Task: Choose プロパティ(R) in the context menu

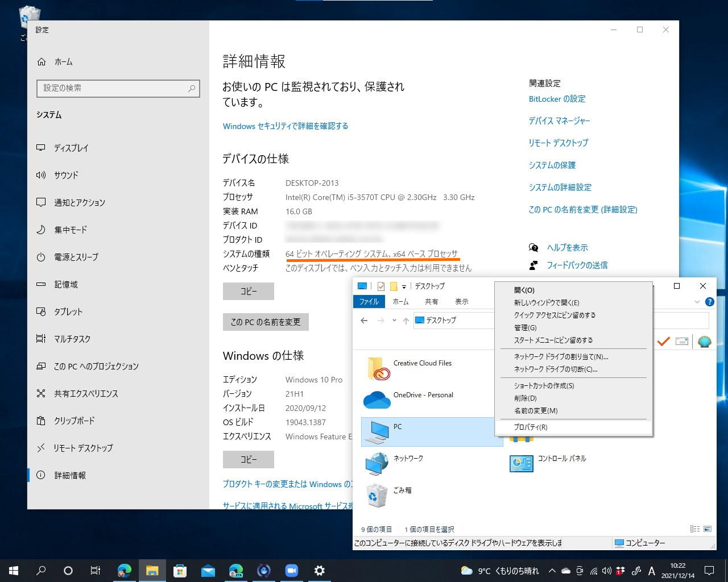Action: click(x=530, y=427)
